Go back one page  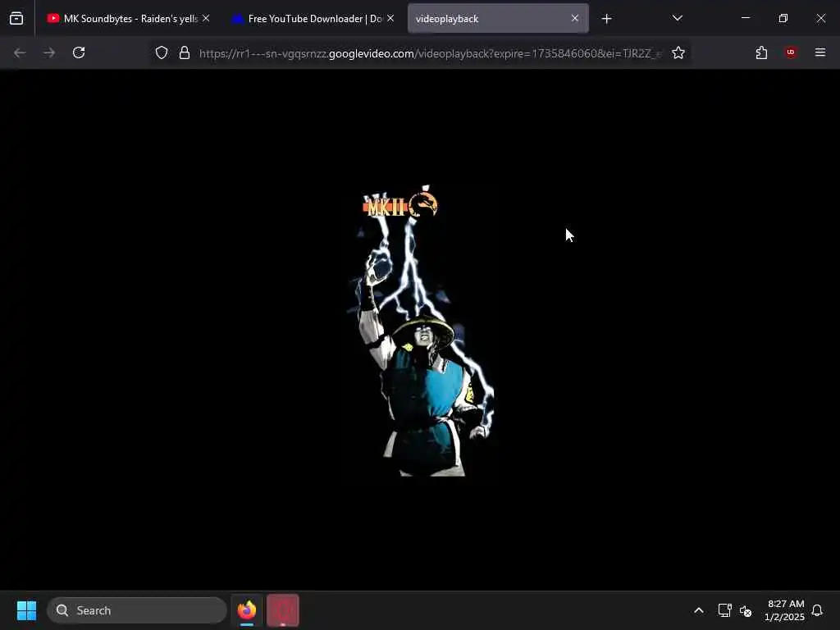20,52
